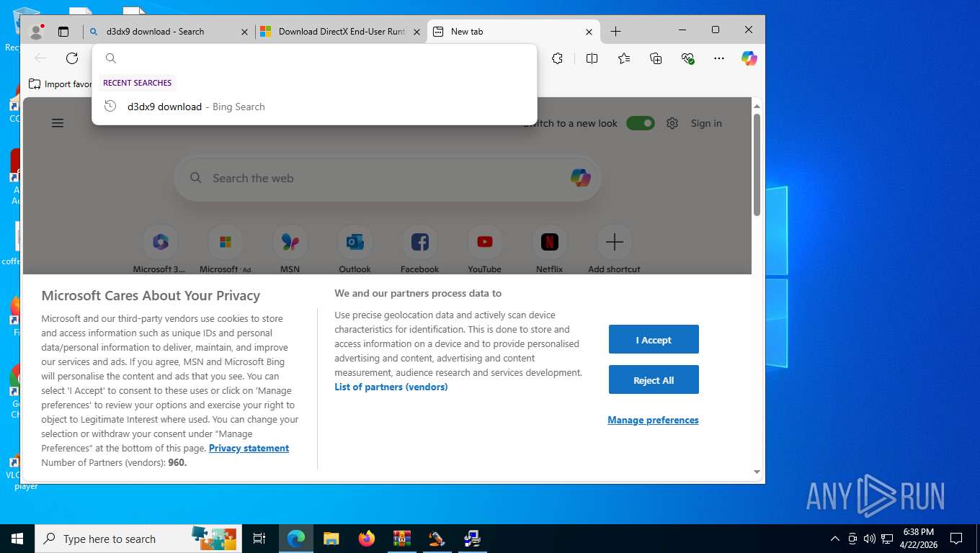980x553 pixels.
Task: Open the tab actions menu icon
Action: 63,32
